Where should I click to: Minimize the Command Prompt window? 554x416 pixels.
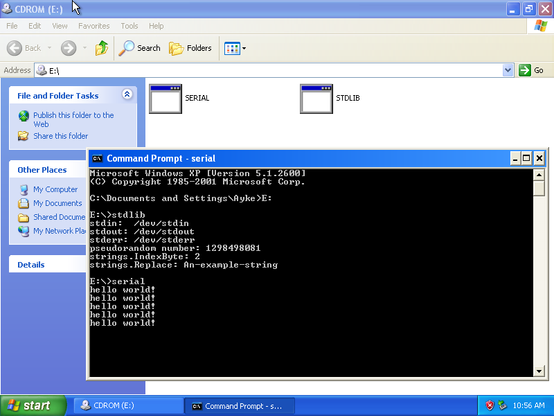click(x=515, y=158)
